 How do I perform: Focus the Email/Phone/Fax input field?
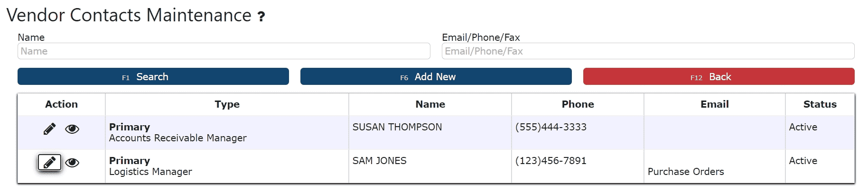[648, 51]
